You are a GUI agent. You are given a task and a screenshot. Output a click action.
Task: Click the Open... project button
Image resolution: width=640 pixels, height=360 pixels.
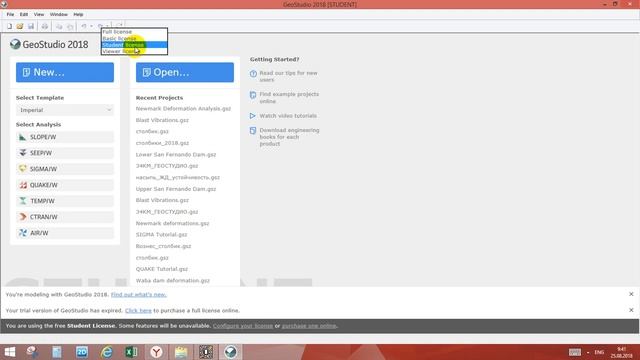pyautogui.click(x=185, y=72)
